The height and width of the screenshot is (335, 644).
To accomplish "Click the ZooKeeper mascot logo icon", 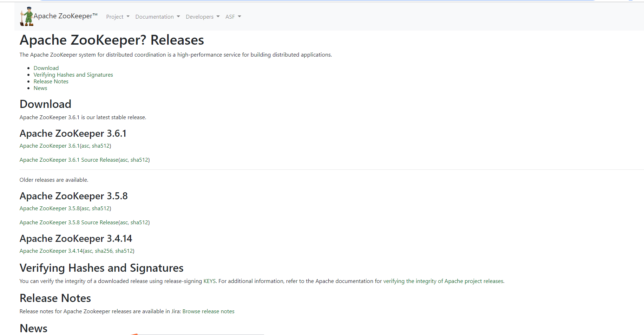I will click(26, 16).
